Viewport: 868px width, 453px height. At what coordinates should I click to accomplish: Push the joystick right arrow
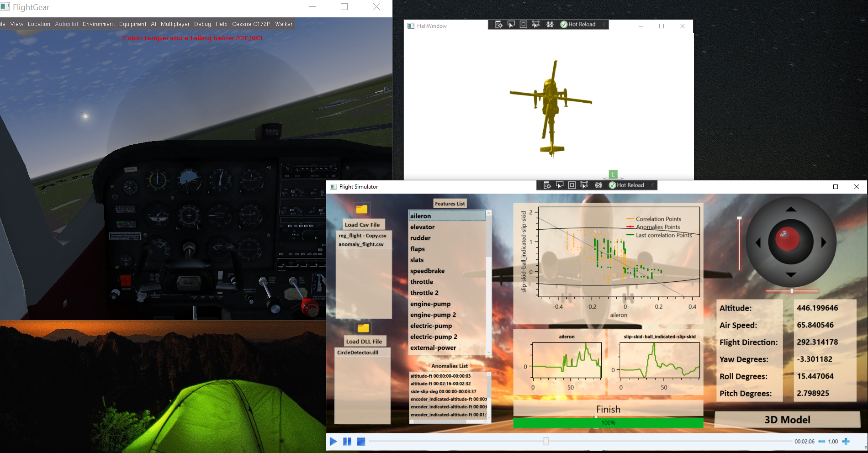coord(824,242)
